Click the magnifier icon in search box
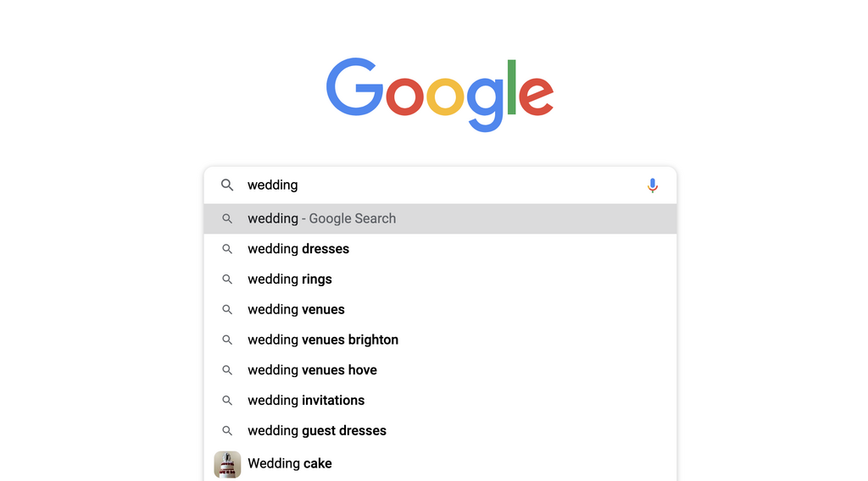868x481 pixels. click(x=227, y=185)
